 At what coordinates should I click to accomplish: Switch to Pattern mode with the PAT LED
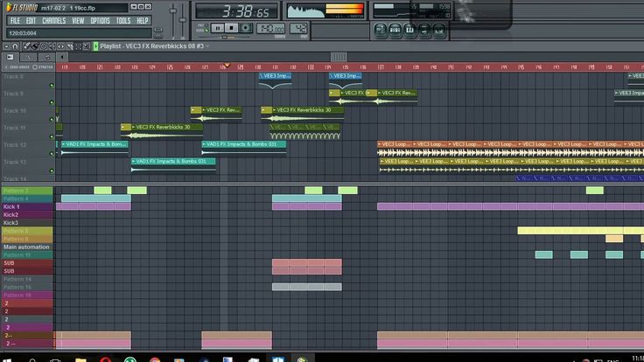[206, 24]
